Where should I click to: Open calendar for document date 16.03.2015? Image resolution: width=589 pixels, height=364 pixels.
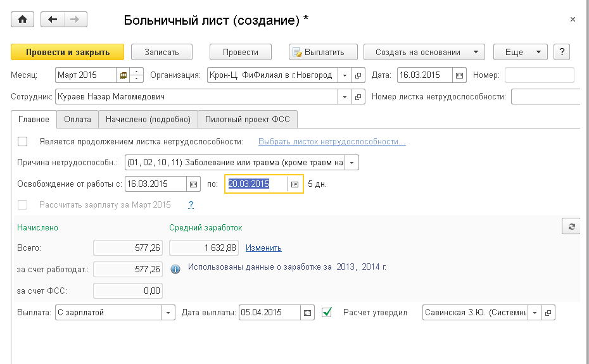point(460,75)
